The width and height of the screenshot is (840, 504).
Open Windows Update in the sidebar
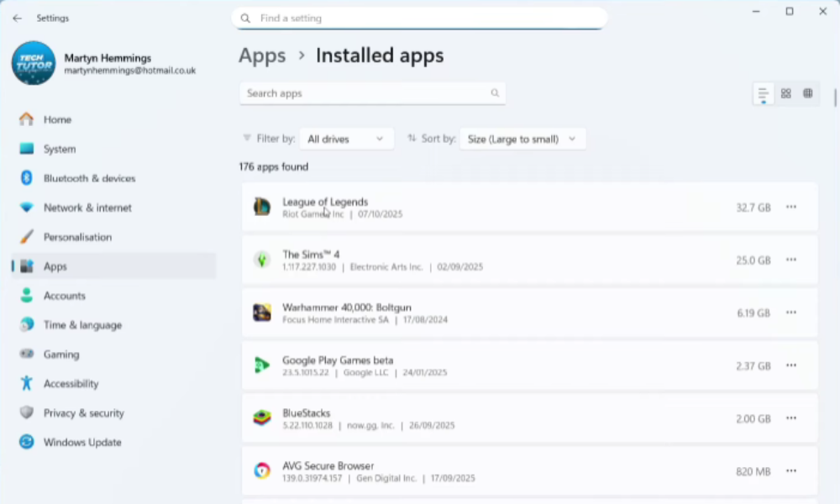[82, 443]
